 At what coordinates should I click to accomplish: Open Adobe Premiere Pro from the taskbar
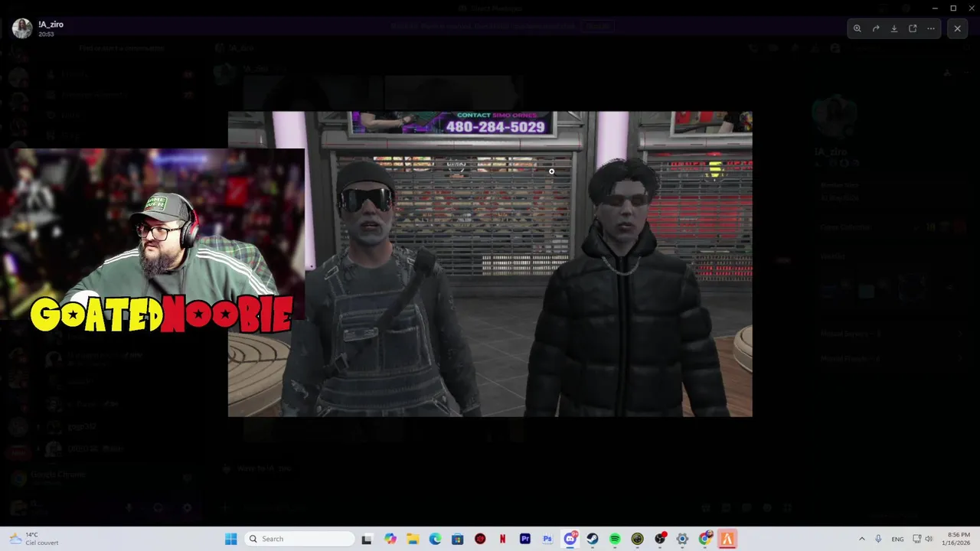coord(525,539)
